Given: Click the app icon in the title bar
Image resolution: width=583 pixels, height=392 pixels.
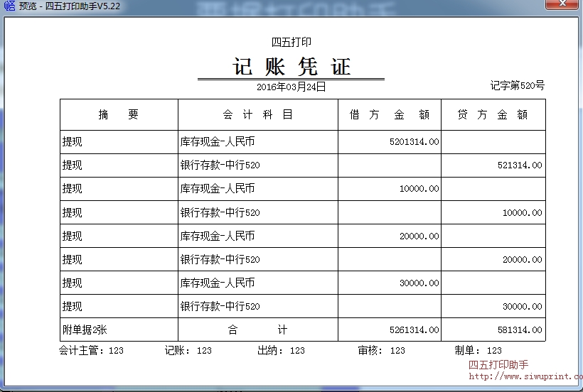Looking at the screenshot, I should pos(9,6).
